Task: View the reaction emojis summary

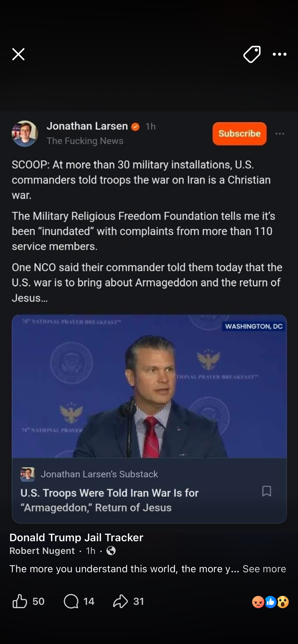Action: [270, 602]
